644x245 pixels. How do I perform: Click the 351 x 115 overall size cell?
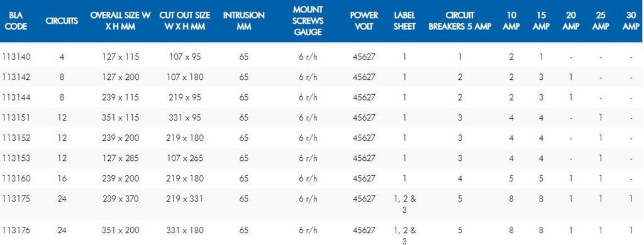[x=120, y=117]
